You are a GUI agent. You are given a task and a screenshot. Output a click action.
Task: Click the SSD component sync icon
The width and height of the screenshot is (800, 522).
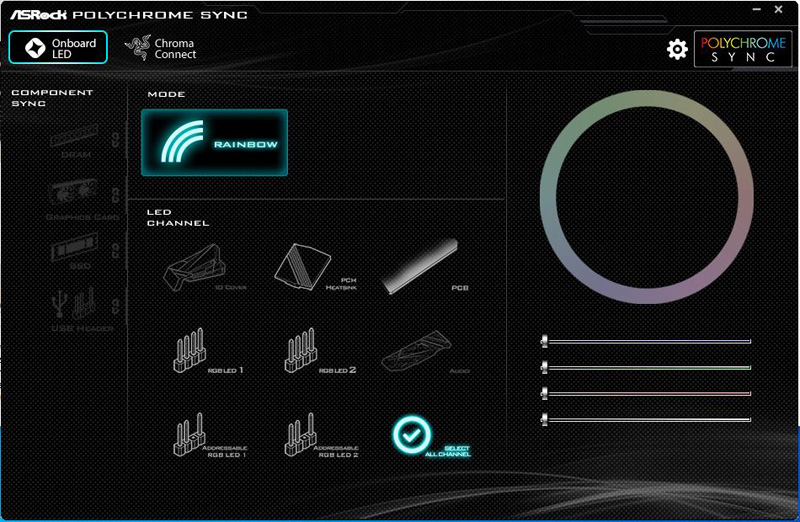(x=75, y=247)
